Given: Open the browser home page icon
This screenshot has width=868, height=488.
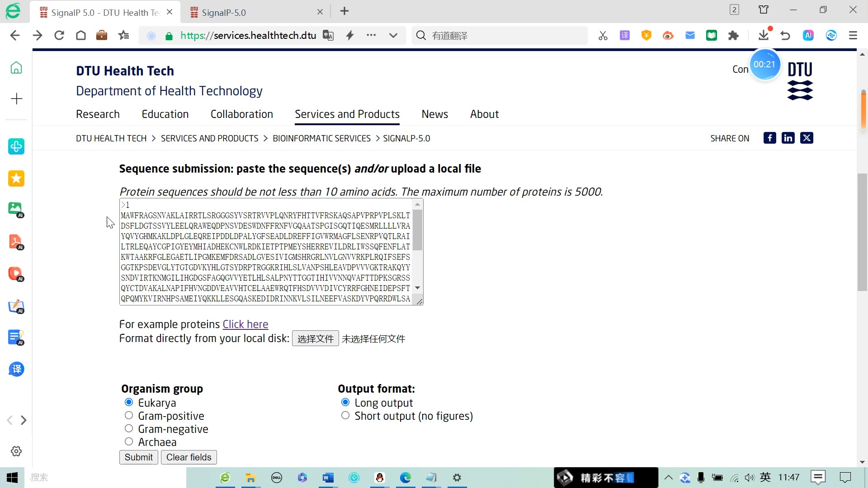Looking at the screenshot, I should [81, 36].
